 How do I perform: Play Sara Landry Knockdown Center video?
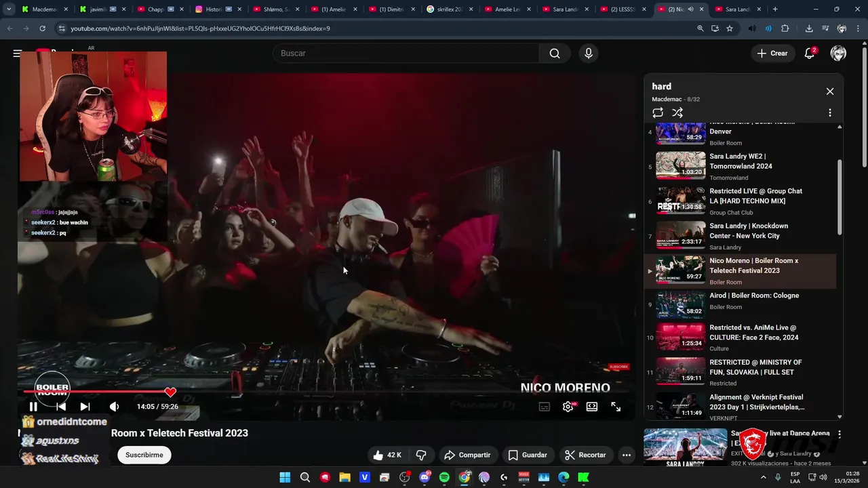740,236
